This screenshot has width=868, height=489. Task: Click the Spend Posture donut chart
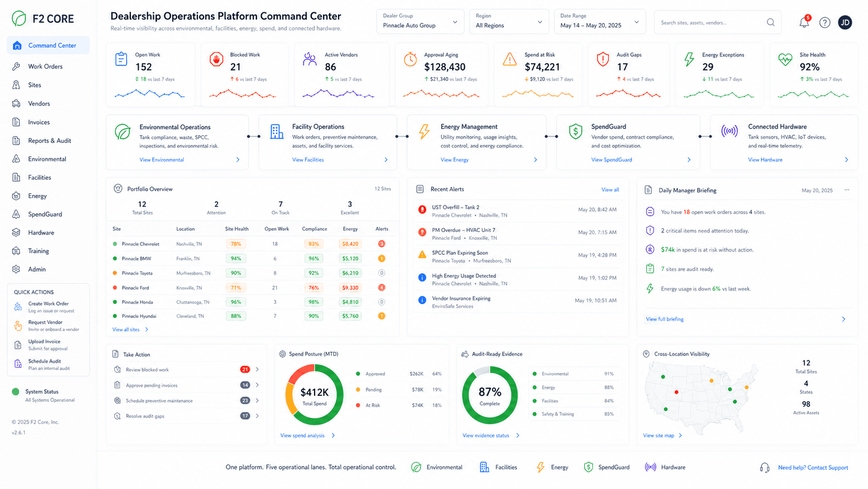coord(314,394)
